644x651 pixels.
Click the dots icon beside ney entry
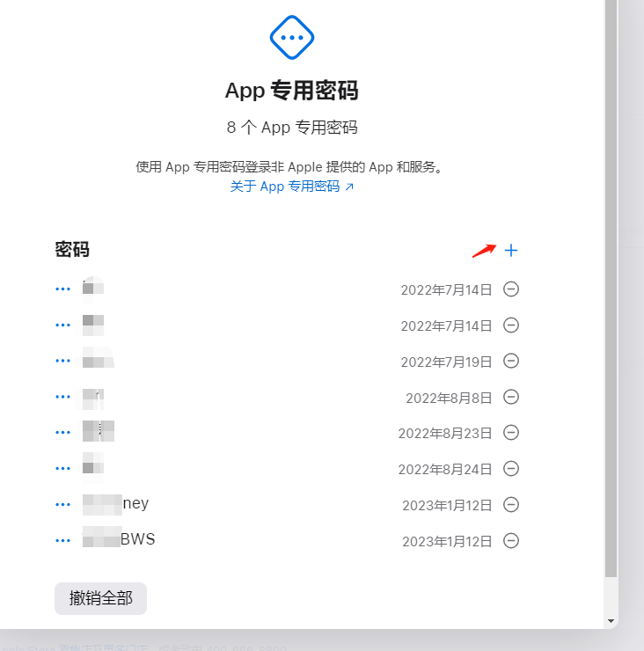pos(62,505)
